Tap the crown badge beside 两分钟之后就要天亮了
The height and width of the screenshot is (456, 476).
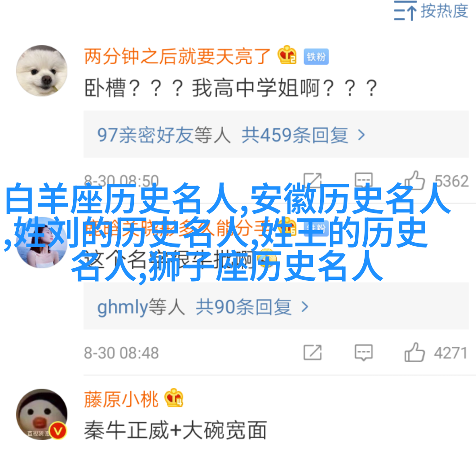tap(287, 55)
